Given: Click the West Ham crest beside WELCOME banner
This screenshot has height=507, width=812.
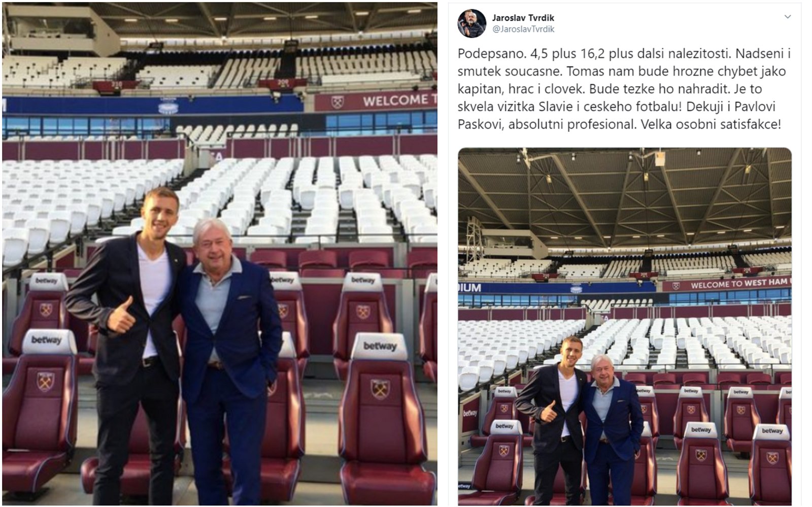Looking at the screenshot, I should pos(337,103).
